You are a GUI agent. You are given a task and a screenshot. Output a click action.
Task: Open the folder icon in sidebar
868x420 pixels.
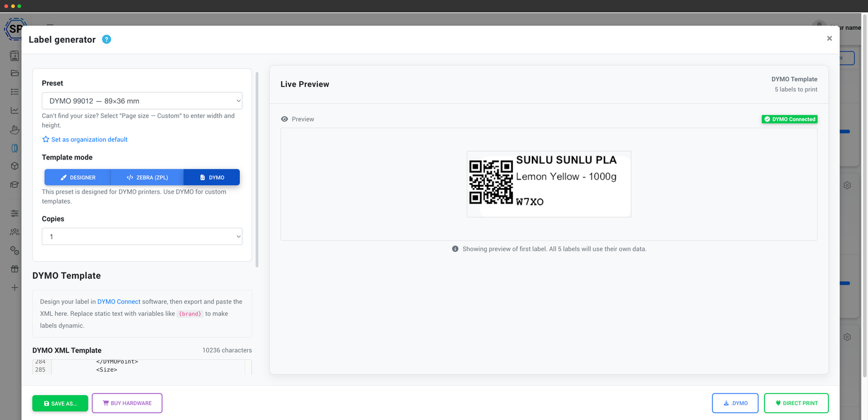[x=15, y=73]
